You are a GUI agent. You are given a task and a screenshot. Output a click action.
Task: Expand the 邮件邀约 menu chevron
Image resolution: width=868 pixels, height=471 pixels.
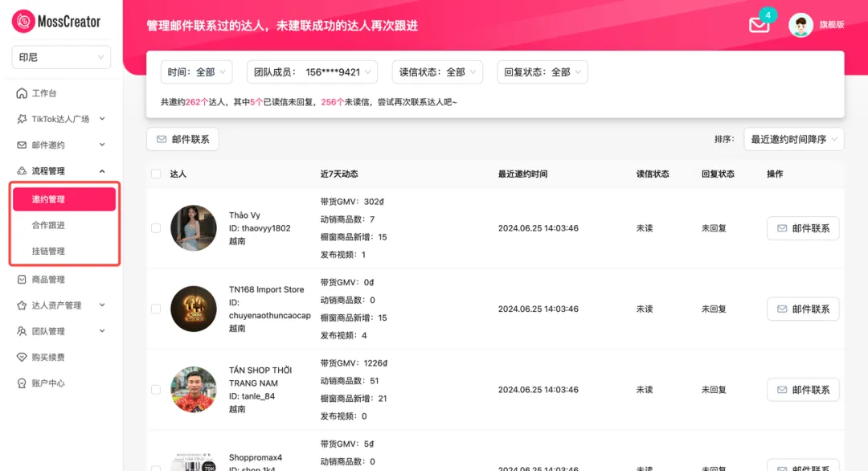pyautogui.click(x=102, y=145)
